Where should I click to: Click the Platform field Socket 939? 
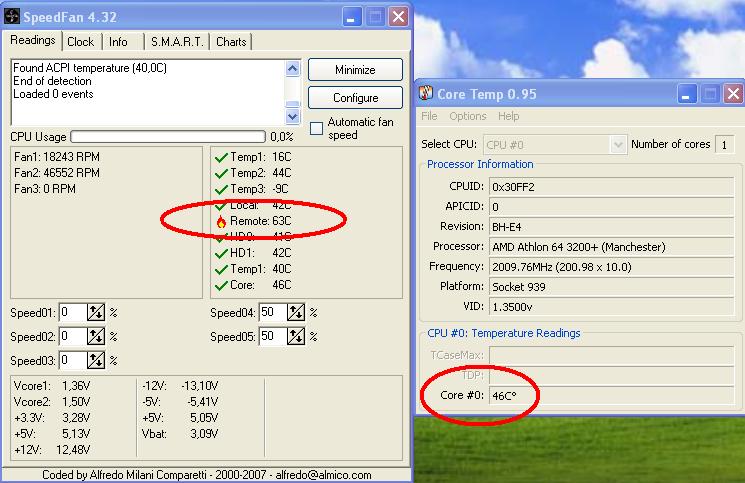tap(611, 286)
